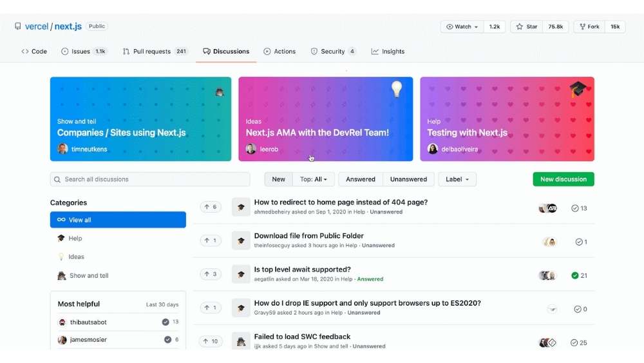The height and width of the screenshot is (363, 644).
Task: Sort discussions by New
Action: pyautogui.click(x=278, y=179)
